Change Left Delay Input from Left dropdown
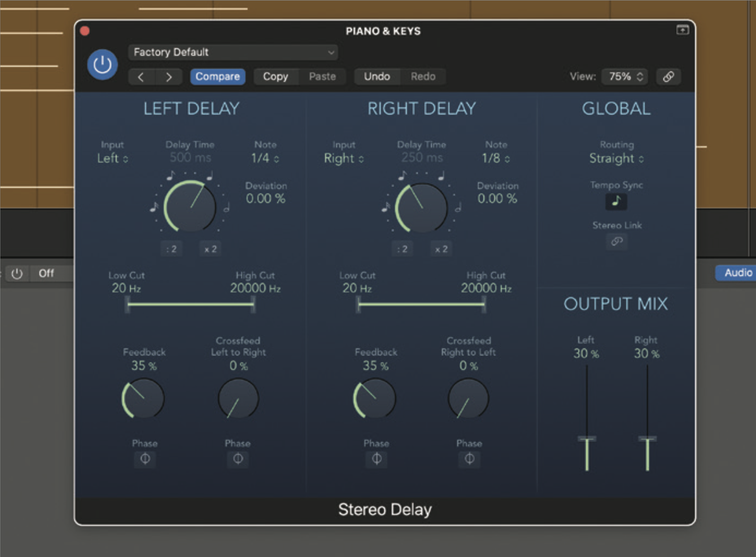756x557 pixels. coord(113,158)
